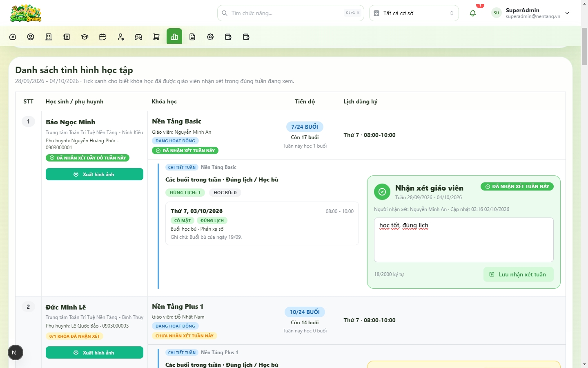The width and height of the screenshot is (588, 368).
Task: Select student name 'Bảo Ngọc Minh'
Action: [71, 122]
